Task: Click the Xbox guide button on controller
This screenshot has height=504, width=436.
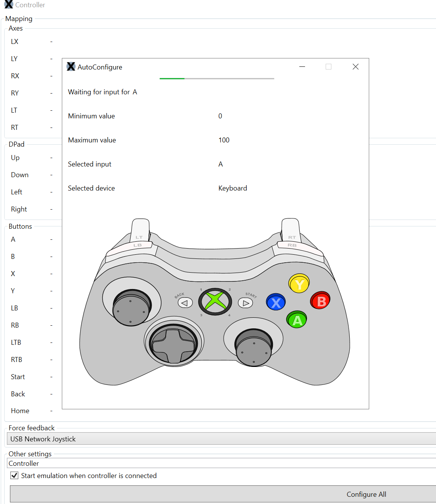Action: pyautogui.click(x=215, y=302)
